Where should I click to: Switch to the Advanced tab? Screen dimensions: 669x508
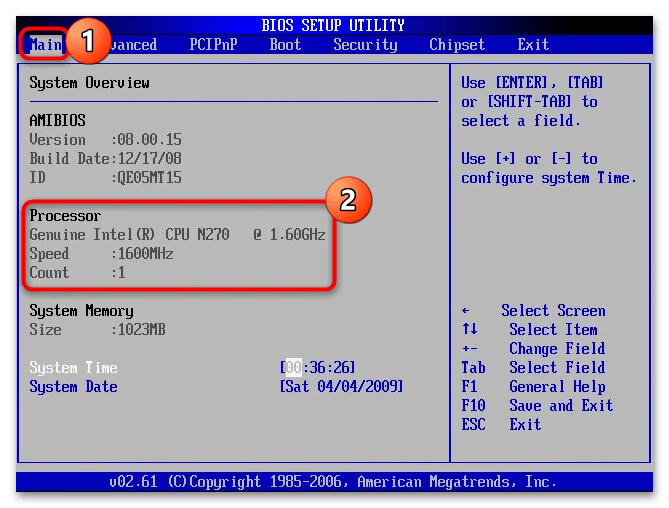pos(132,45)
